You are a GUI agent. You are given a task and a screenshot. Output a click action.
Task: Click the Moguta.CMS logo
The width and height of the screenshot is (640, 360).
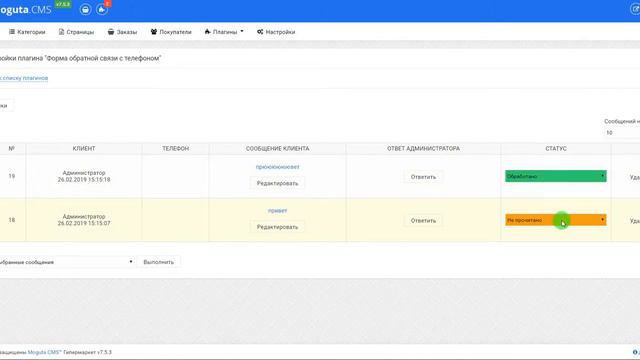26,9
